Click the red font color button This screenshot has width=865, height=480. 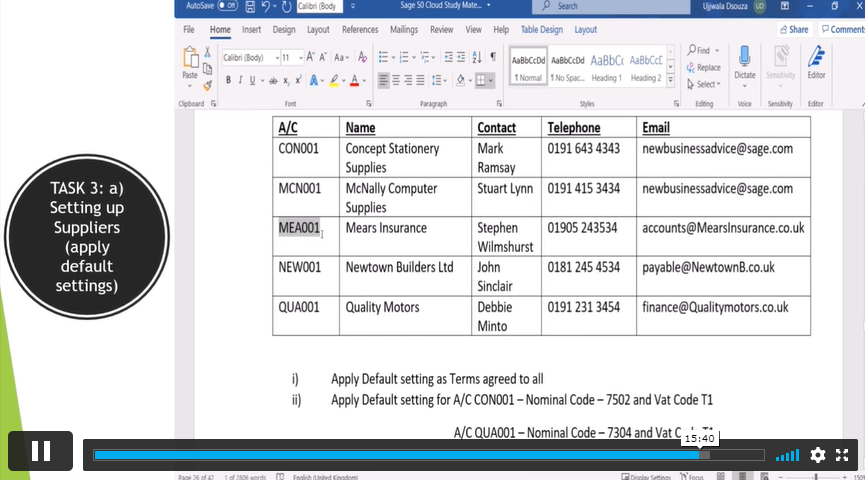tap(355, 81)
